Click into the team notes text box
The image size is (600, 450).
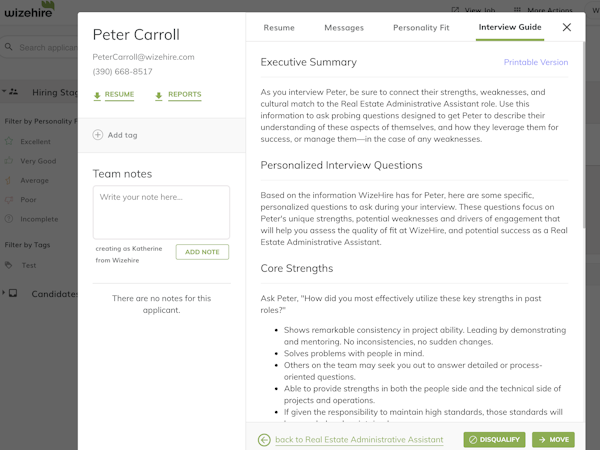coord(161,212)
